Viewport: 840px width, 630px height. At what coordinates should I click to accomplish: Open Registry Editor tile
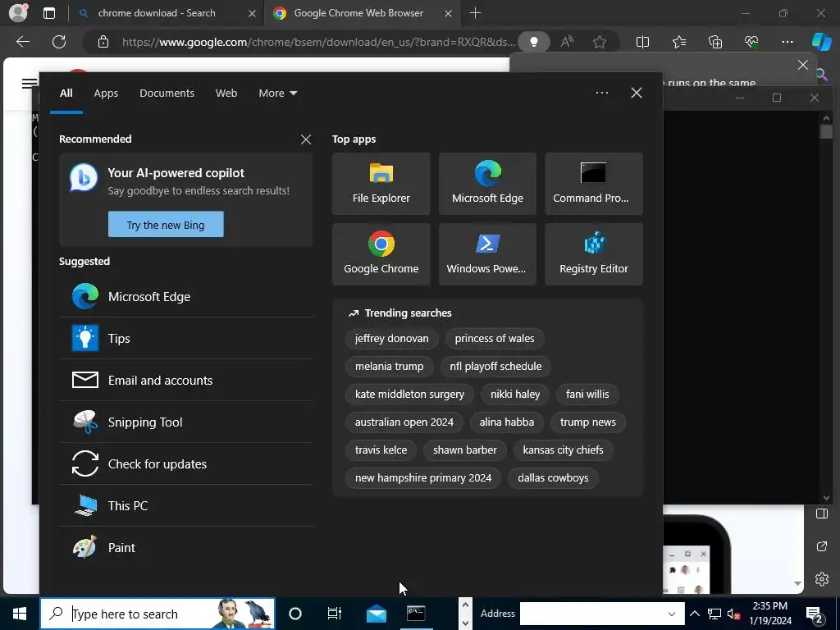tap(594, 254)
